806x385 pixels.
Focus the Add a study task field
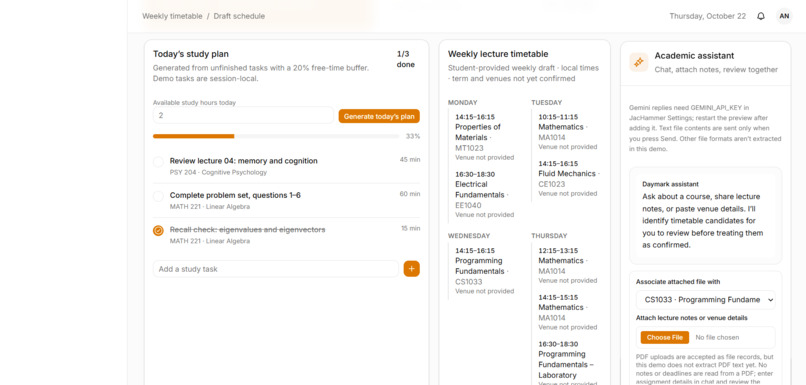pos(276,269)
